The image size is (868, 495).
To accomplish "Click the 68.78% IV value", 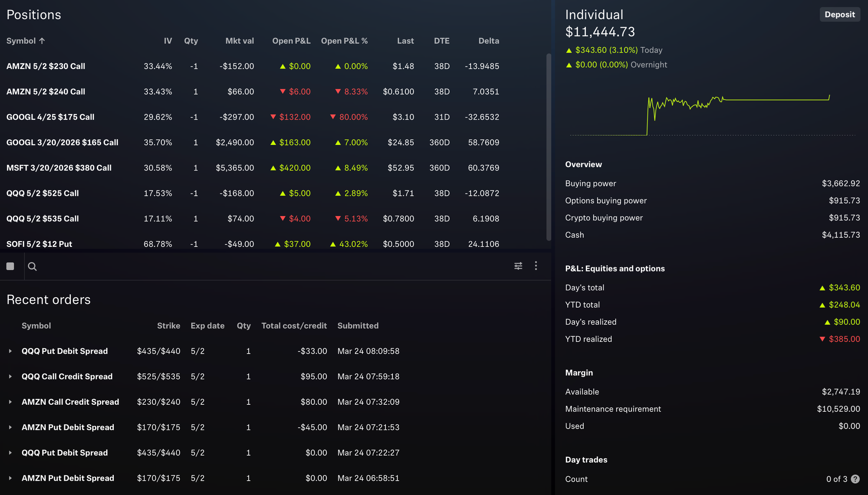I will pyautogui.click(x=158, y=244).
